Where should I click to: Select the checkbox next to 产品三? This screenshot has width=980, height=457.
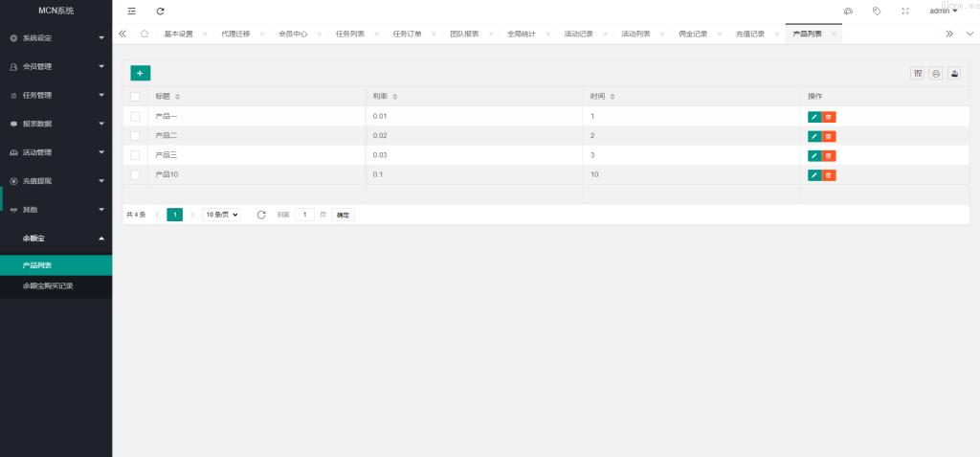click(x=135, y=155)
